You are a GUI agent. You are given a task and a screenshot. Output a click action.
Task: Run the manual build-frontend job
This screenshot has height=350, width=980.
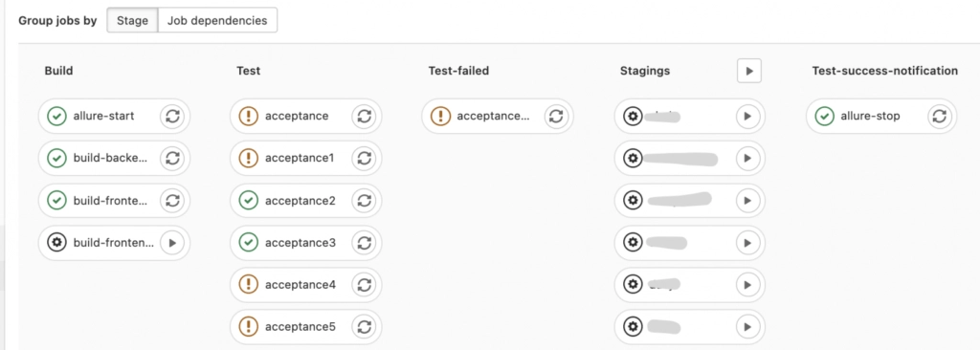click(x=172, y=243)
